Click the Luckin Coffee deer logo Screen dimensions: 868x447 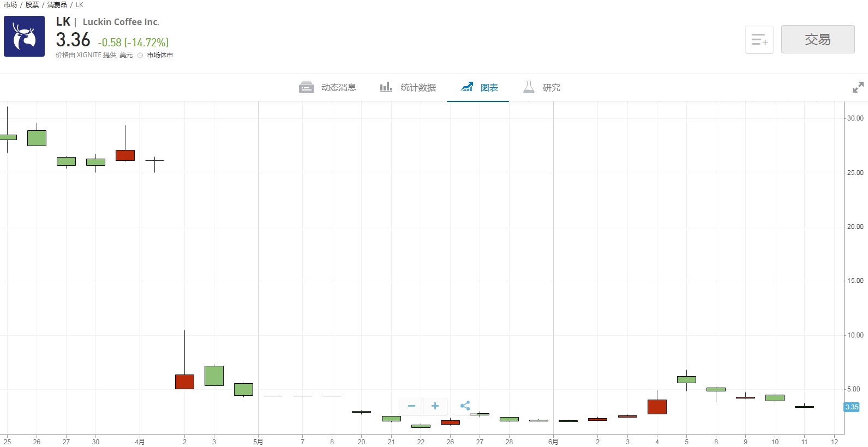(24, 36)
